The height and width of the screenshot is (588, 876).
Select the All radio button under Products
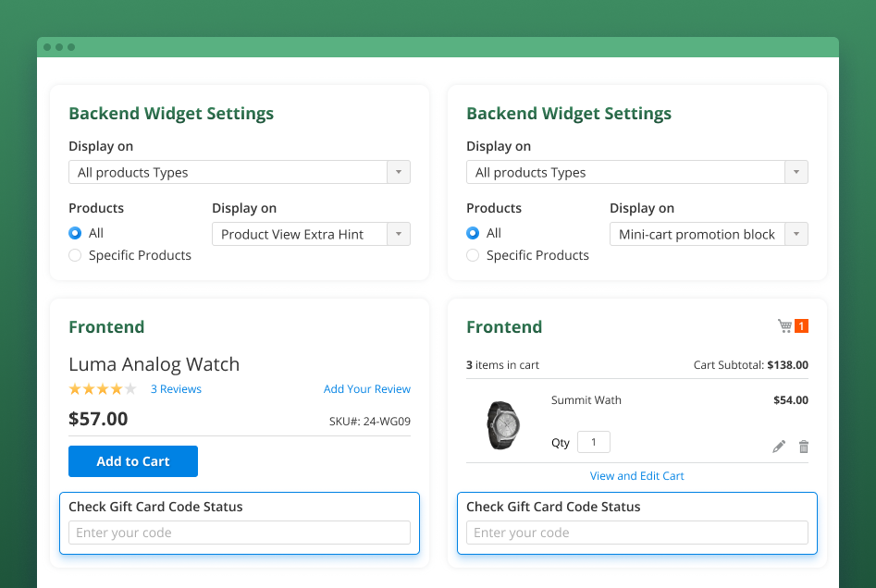(74, 233)
